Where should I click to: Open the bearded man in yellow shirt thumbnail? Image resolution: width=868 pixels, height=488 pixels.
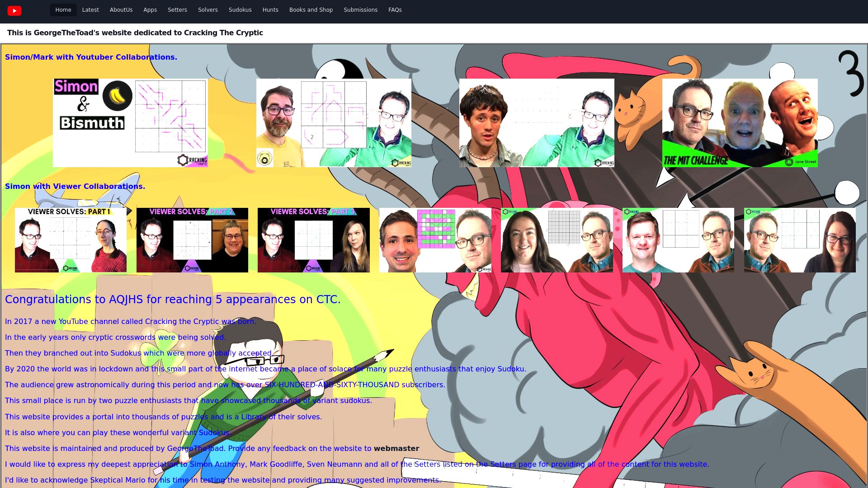(334, 123)
